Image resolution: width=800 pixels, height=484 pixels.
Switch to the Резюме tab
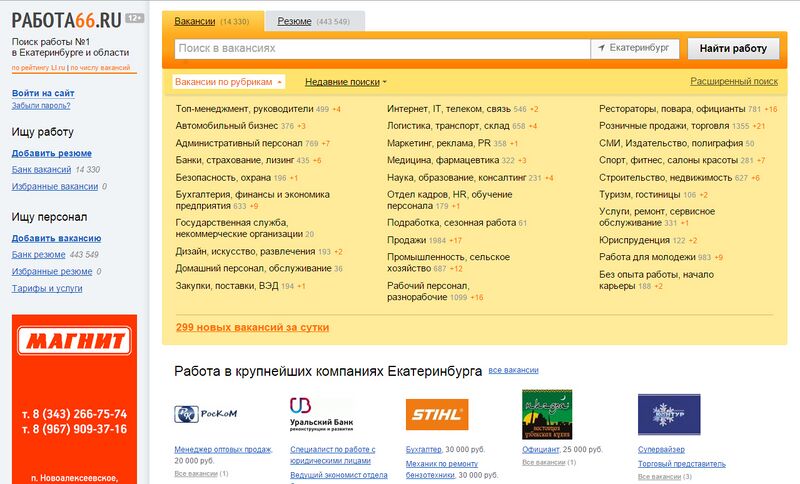tap(294, 21)
